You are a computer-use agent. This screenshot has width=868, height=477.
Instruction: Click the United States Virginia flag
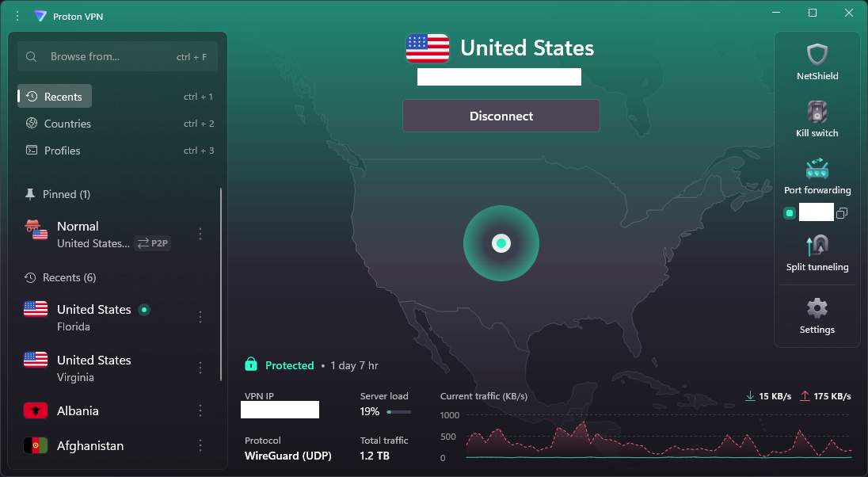point(36,360)
